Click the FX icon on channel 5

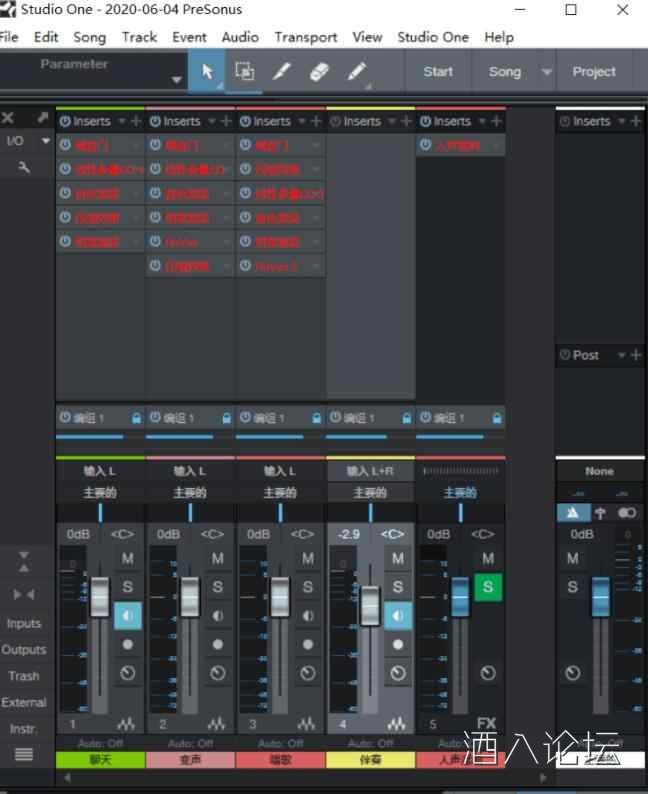486,723
